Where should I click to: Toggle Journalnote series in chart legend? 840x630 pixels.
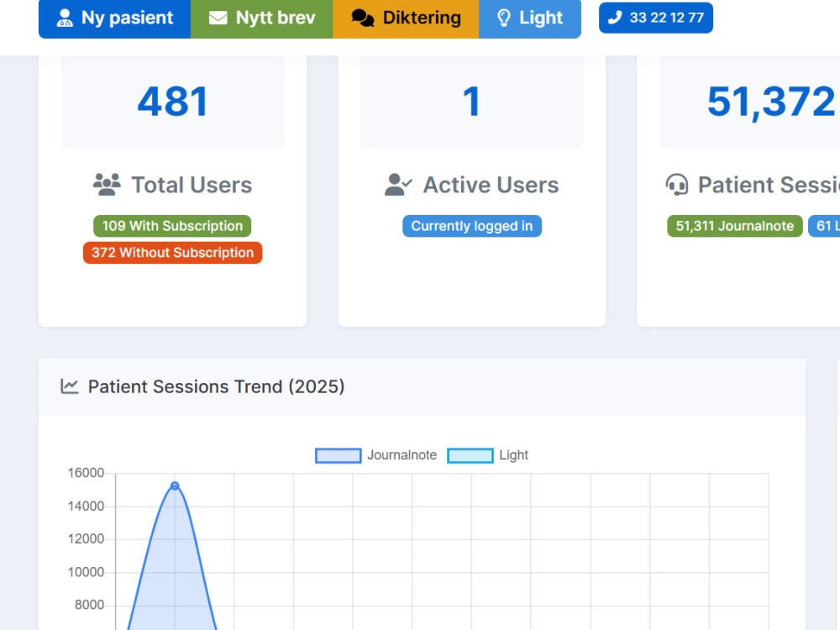point(375,455)
